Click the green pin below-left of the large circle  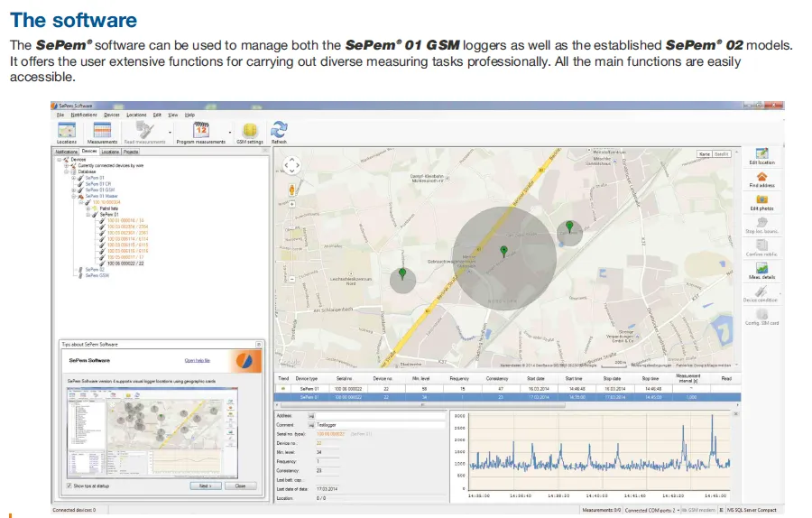point(402,274)
